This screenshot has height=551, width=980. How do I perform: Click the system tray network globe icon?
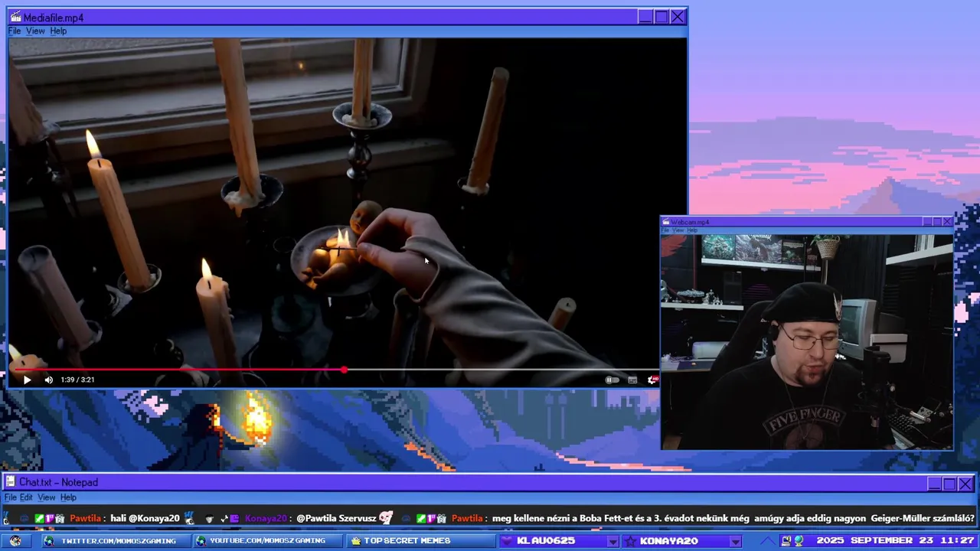(799, 541)
